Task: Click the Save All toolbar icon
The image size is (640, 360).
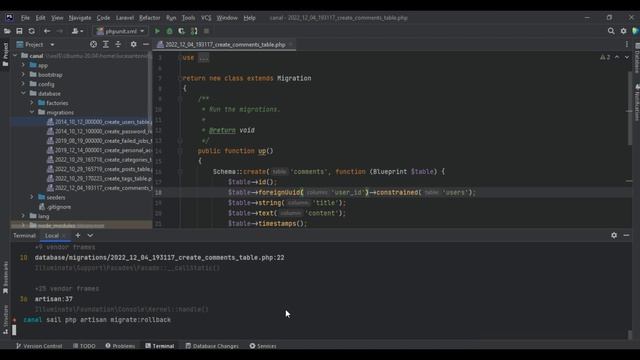Action: pyautogui.click(x=19, y=31)
